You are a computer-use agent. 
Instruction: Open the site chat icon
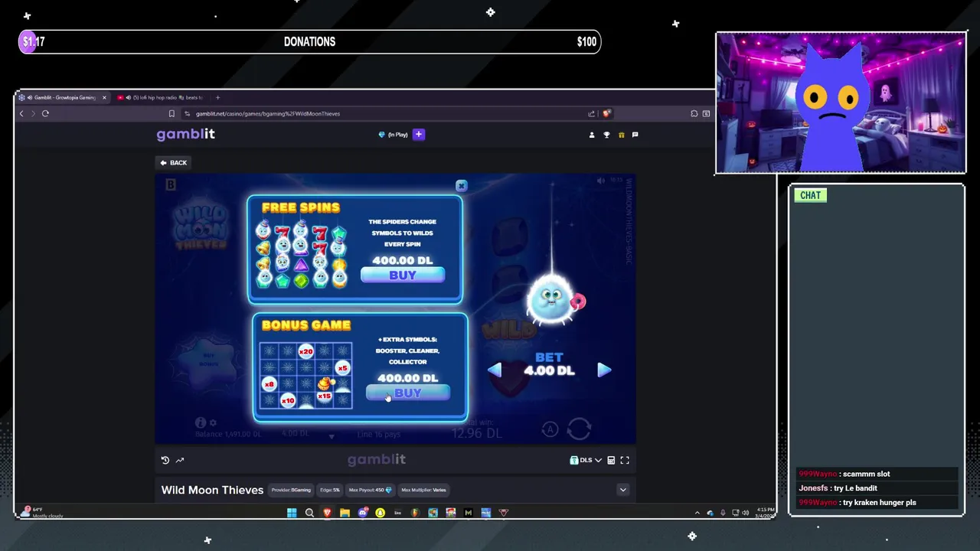click(x=635, y=135)
